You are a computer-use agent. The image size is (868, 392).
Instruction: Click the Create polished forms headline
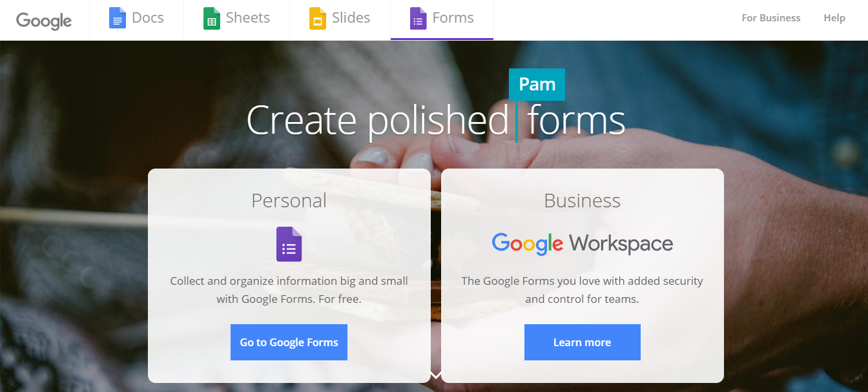pyautogui.click(x=436, y=120)
